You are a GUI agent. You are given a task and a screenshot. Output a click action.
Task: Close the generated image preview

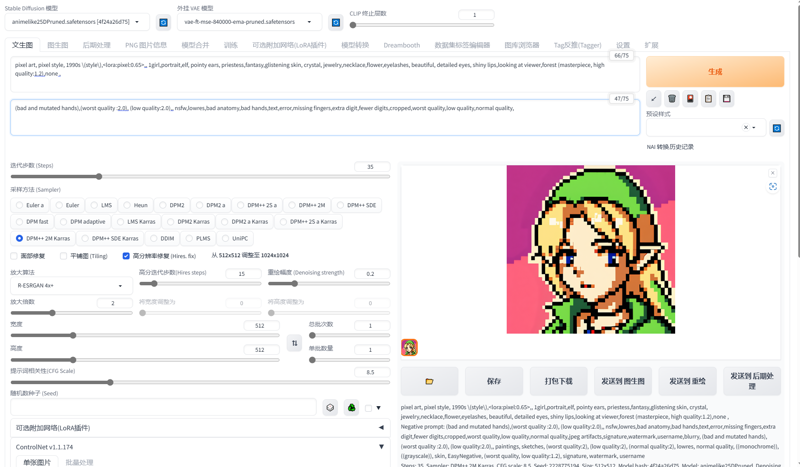click(772, 173)
